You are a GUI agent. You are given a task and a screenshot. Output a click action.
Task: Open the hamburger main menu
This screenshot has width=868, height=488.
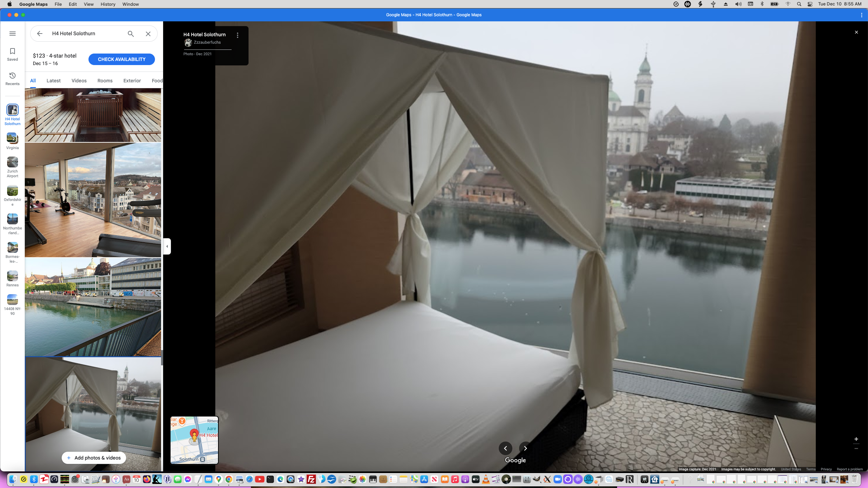pyautogui.click(x=13, y=34)
